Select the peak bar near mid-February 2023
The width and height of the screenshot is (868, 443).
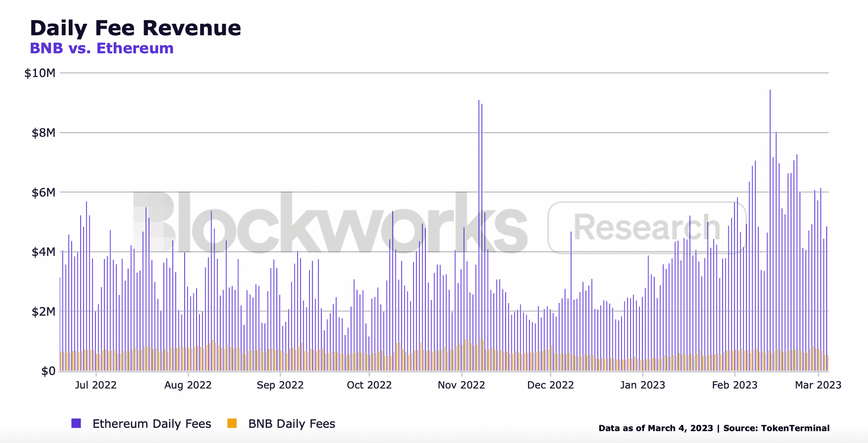coord(769,113)
